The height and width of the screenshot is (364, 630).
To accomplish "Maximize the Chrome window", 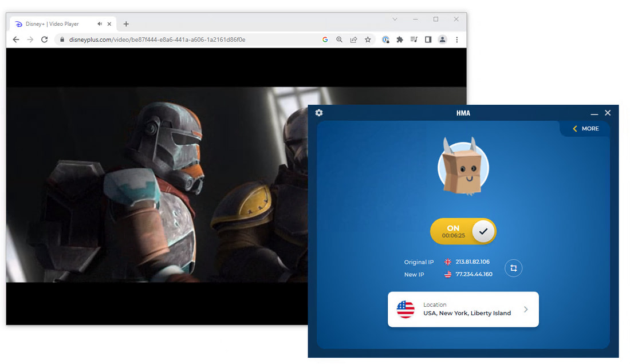I will click(x=436, y=19).
